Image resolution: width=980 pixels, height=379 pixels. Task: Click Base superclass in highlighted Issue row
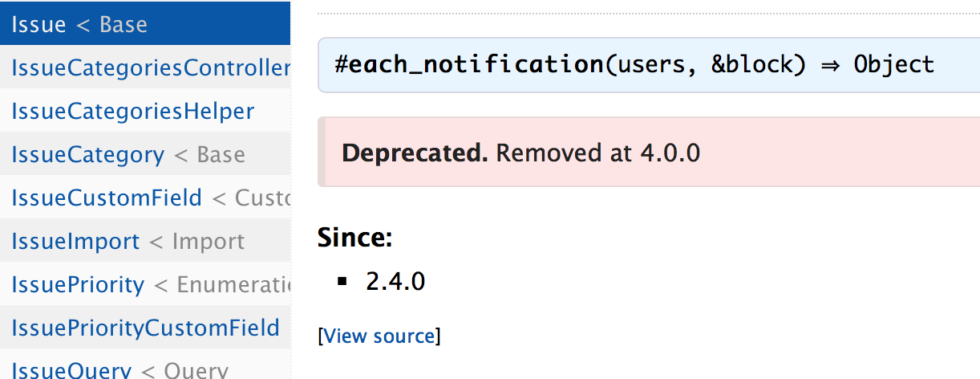[x=124, y=24]
